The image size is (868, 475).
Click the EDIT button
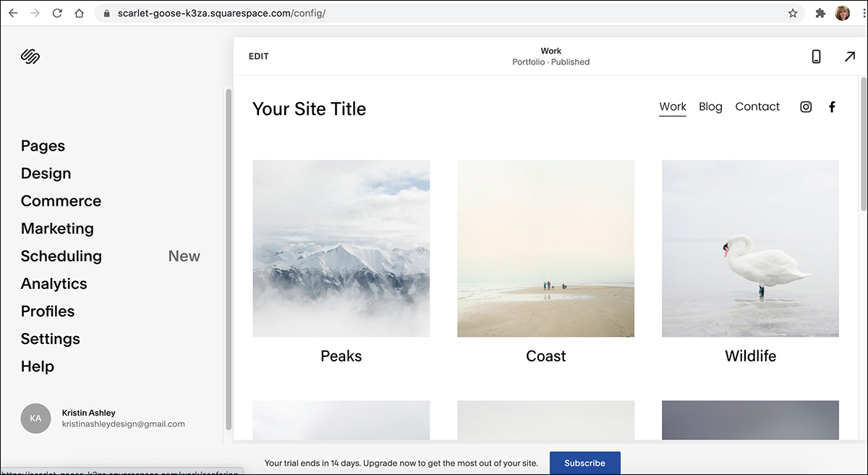coord(258,56)
